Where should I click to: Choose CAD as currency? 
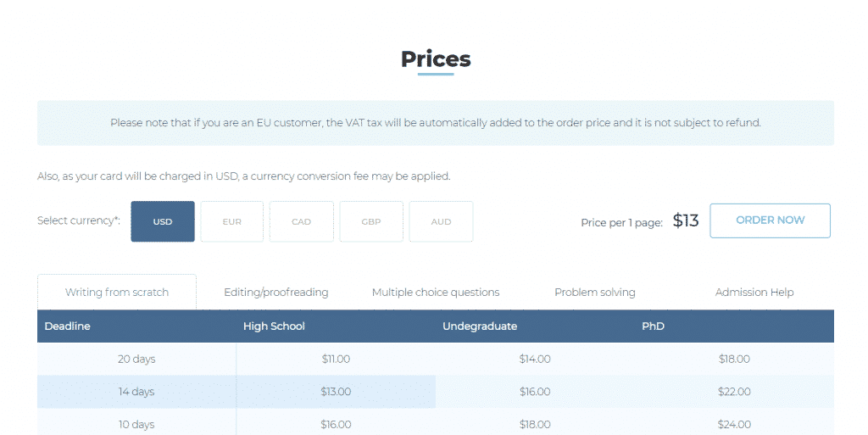pos(301,221)
